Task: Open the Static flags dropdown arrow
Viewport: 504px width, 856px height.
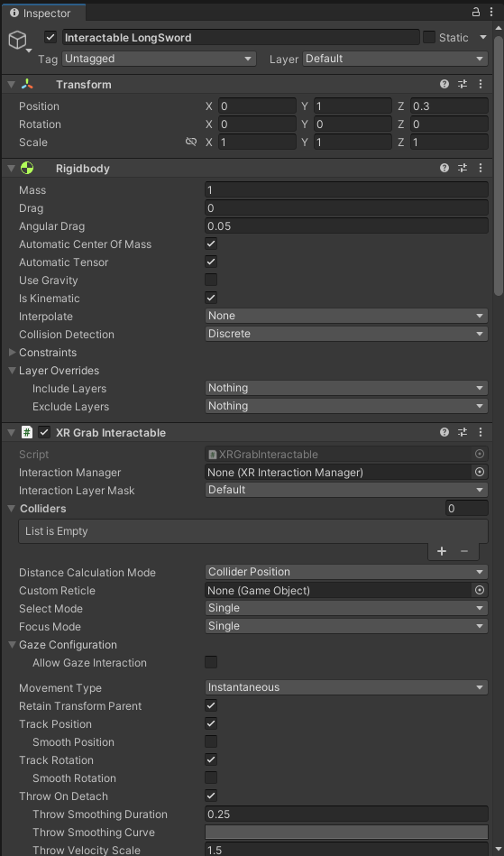Action: tap(482, 37)
